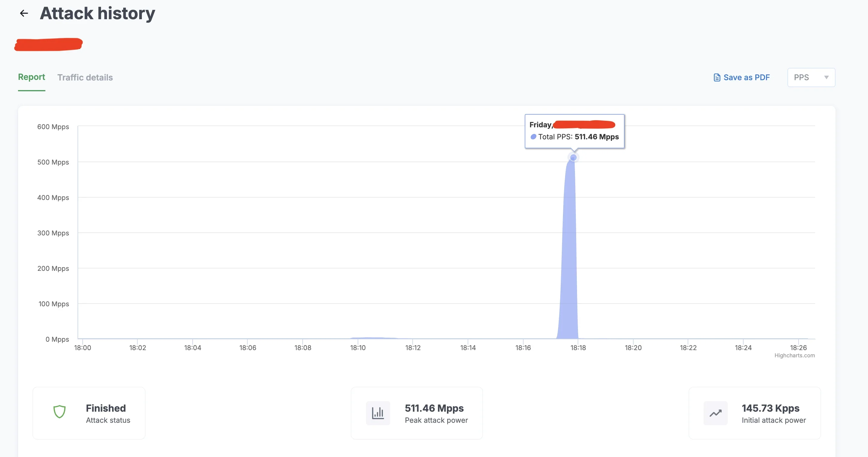Click the Initial attack power caption
This screenshot has width=868, height=457.
774,420
